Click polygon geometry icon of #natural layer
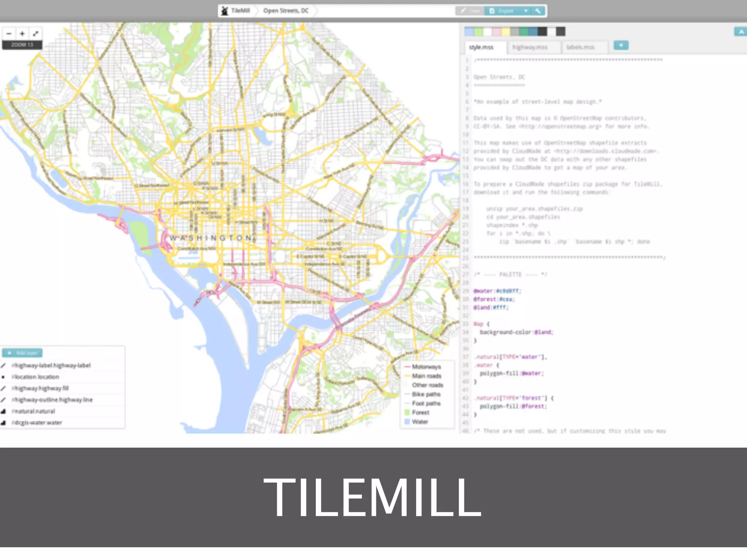The image size is (747, 560). tap(3, 411)
